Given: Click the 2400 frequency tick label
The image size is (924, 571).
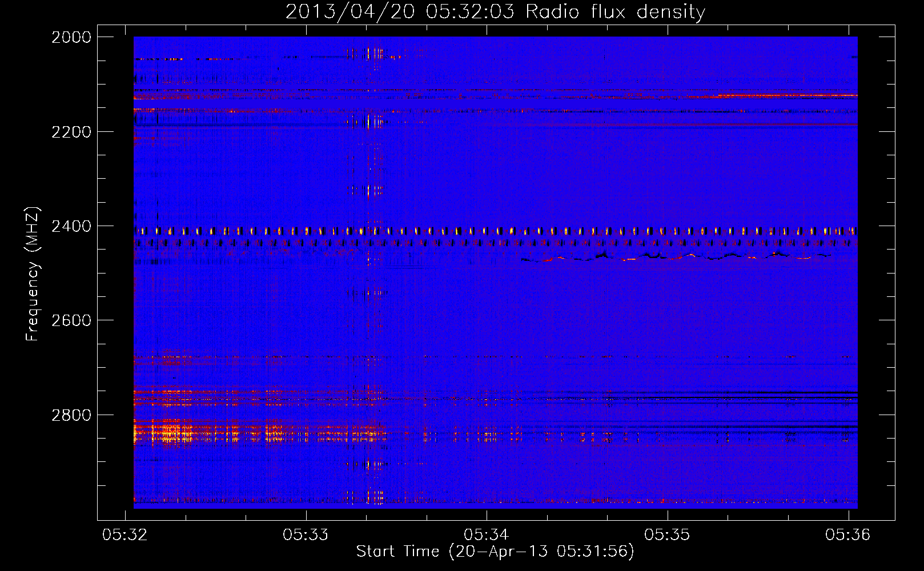Looking at the screenshot, I should pyautogui.click(x=71, y=227).
